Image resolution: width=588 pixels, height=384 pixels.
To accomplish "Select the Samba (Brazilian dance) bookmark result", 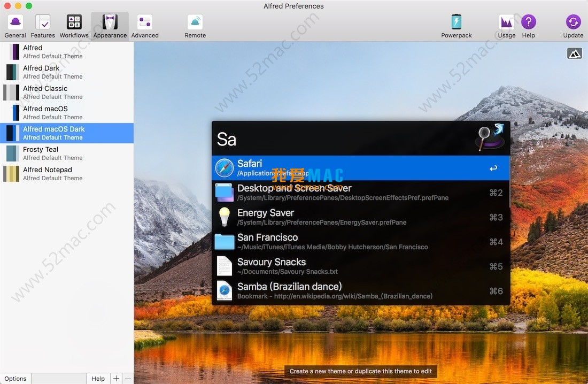I will pos(361,291).
